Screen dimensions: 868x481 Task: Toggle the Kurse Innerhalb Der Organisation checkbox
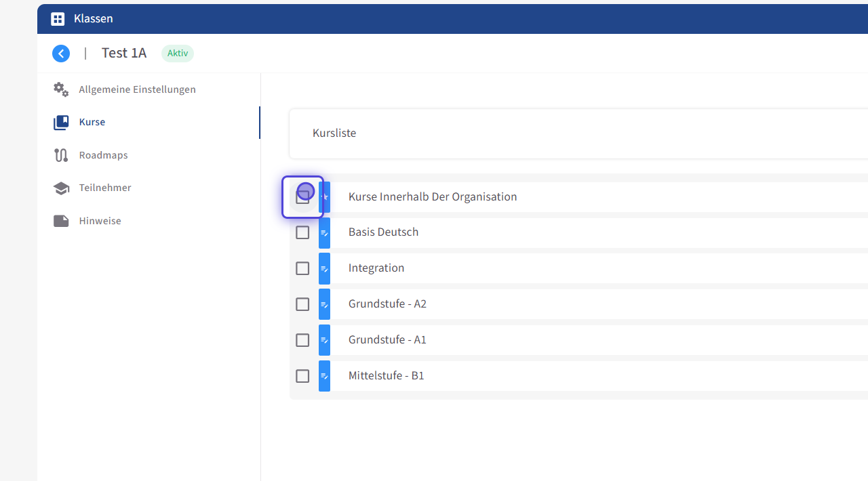302,197
